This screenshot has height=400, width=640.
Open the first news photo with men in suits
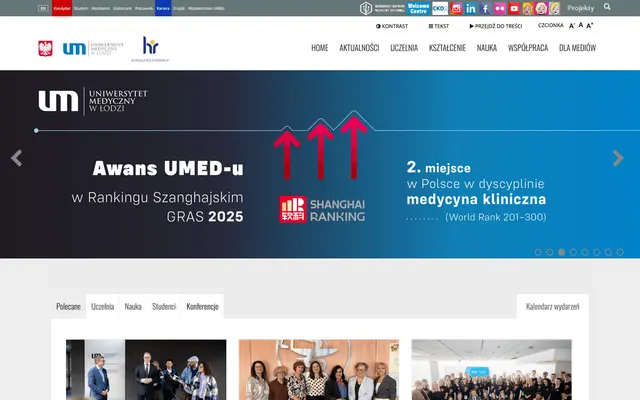click(146, 370)
